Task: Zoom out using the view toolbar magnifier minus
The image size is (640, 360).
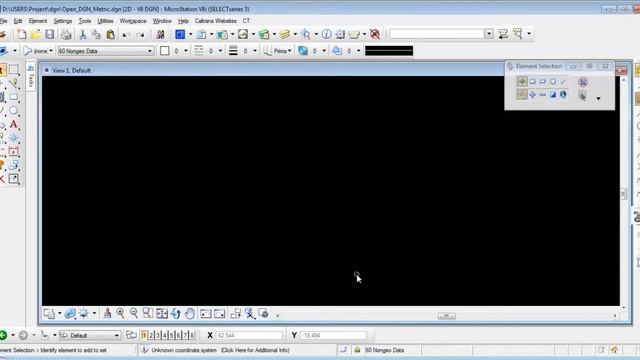Action: click(x=134, y=313)
